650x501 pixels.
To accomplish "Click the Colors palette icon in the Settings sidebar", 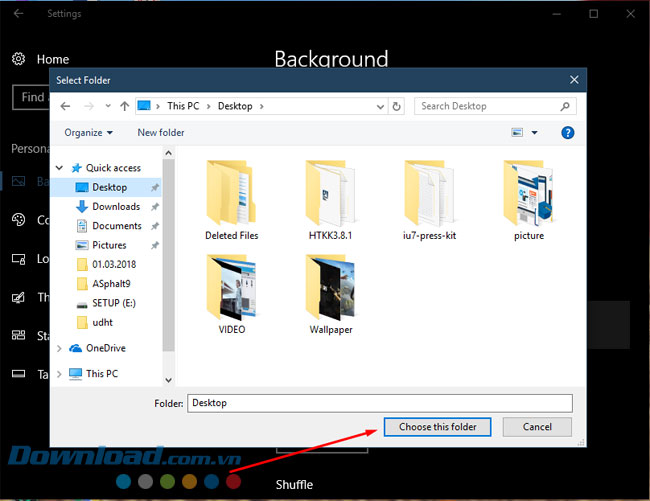I will point(18,220).
